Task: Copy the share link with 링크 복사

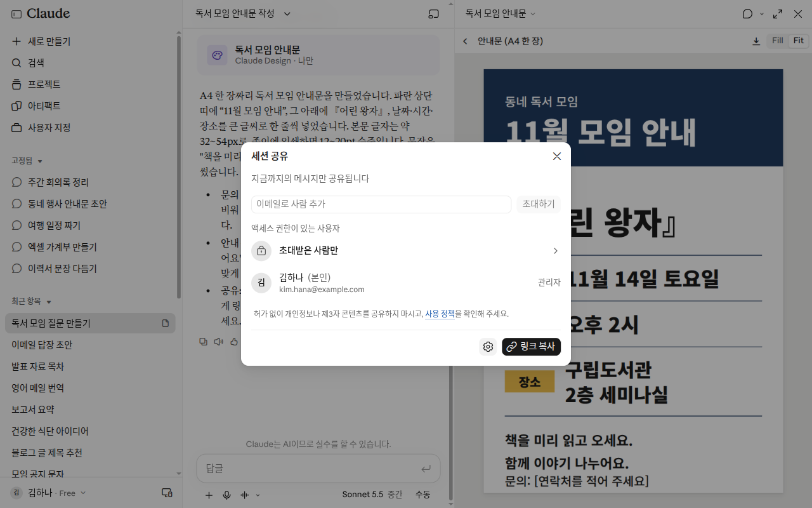Action: [532, 347]
